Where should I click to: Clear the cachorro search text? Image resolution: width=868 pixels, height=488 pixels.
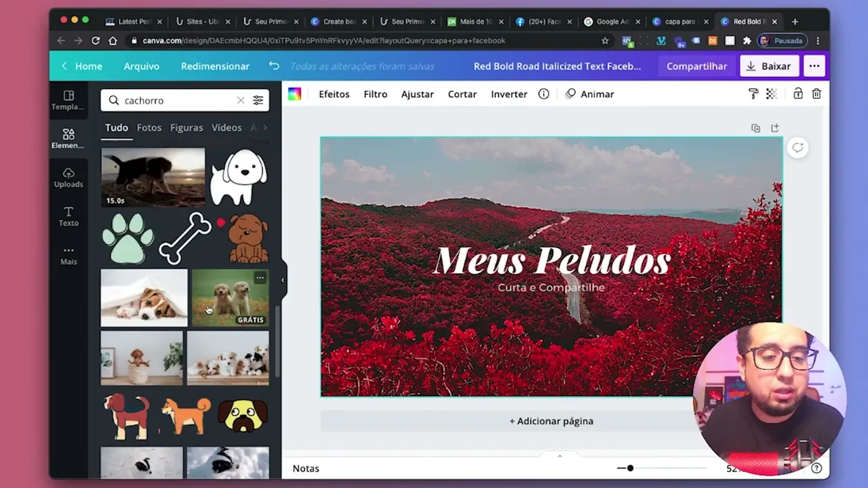pos(240,100)
